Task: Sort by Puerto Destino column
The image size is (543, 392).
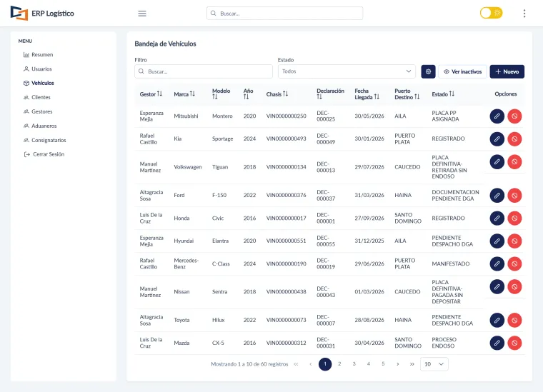Action: click(407, 94)
